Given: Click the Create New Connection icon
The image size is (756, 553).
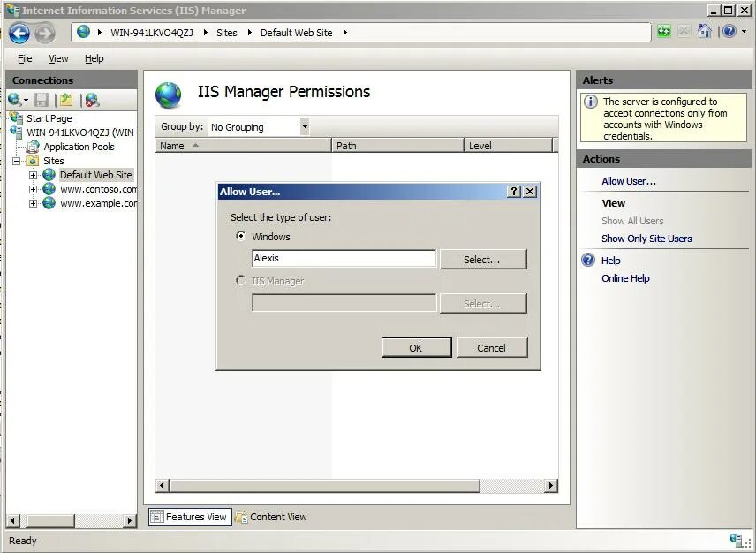Looking at the screenshot, I should pos(14,100).
